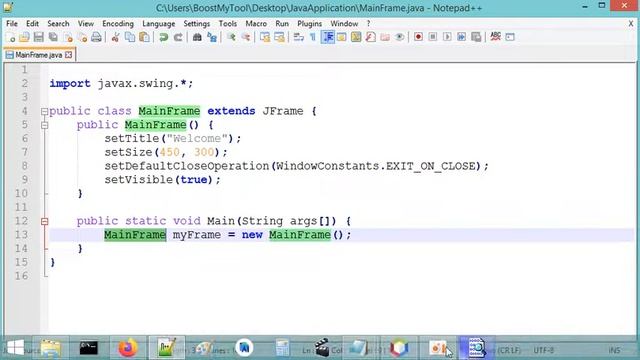640x360 pixels.
Task: Toggle the highlighted Indent Guide button
Action: point(327,37)
